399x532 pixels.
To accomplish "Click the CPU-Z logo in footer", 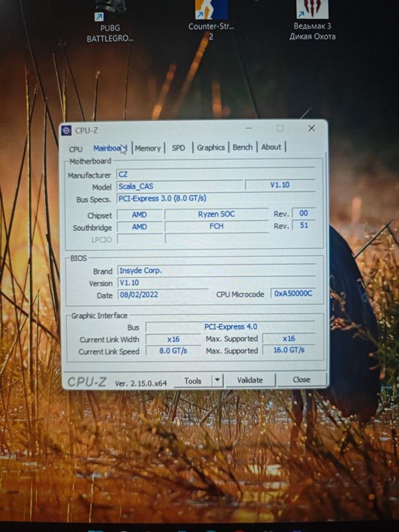I will click(87, 382).
